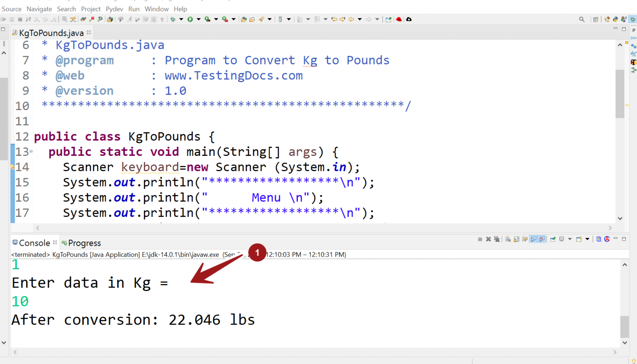The width and height of the screenshot is (637, 364).
Task: Remove all terminated launches from Console
Action: [x=497, y=239]
